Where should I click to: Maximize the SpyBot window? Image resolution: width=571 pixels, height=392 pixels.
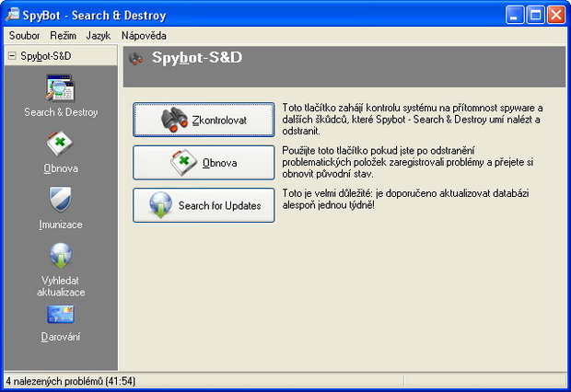point(535,15)
